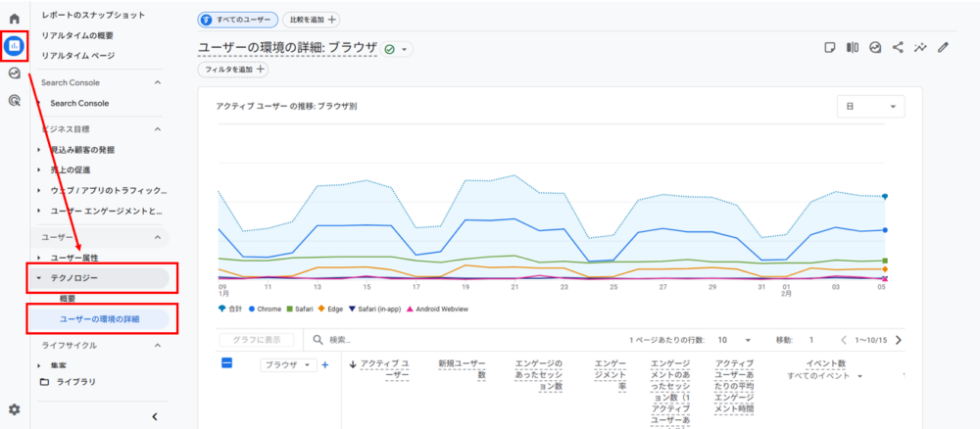Open Admin settings gear icon

pyautogui.click(x=14, y=409)
